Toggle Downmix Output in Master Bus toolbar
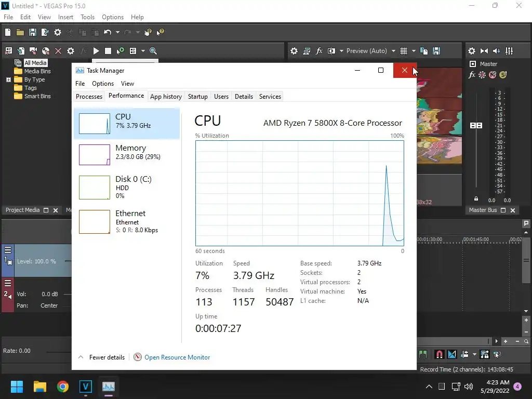Image resolution: width=532 pixels, height=399 pixels. [x=484, y=51]
